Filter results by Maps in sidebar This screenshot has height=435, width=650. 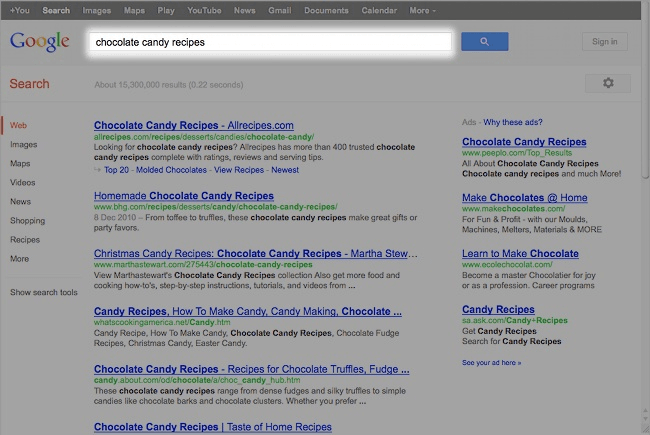(x=20, y=163)
